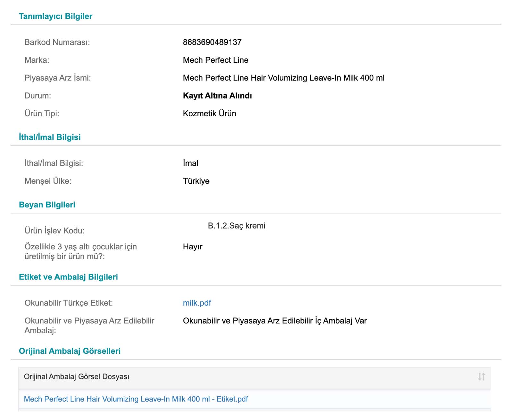
Task: Click the Orijinal Ambalaj Görsel Dosyası column header
Action: (77, 376)
